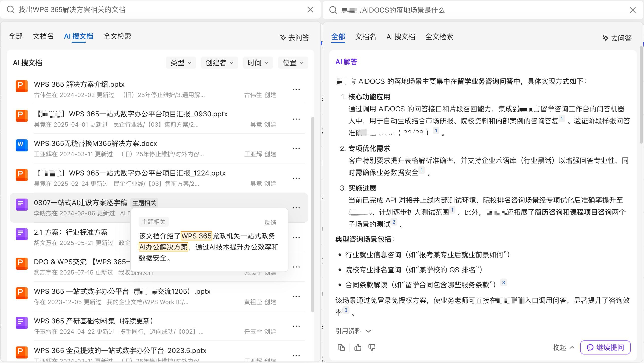Clear the right AIDOCS search query

tap(632, 10)
